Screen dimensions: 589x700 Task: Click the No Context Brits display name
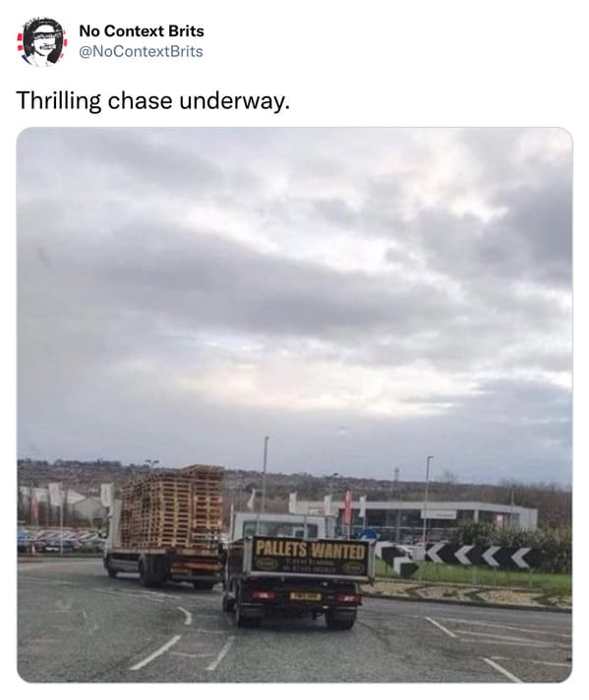click(142, 31)
